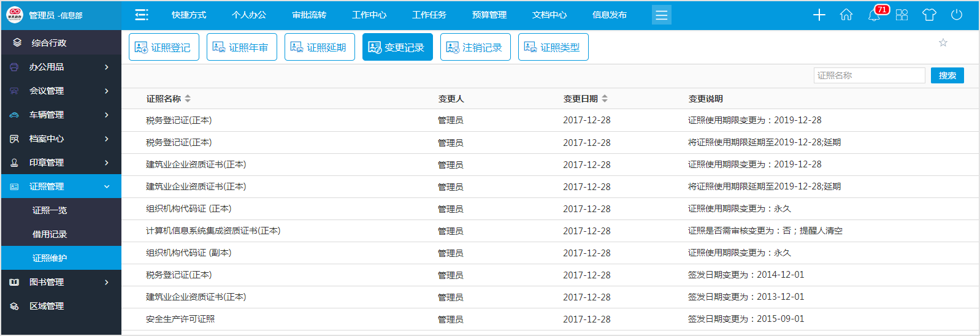The image size is (980, 336).
Task: Focus the 证照名称 search field
Action: click(869, 75)
